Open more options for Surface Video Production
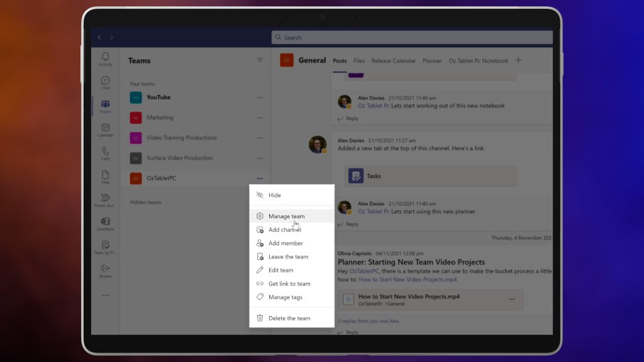The height and width of the screenshot is (362, 644). [x=260, y=158]
